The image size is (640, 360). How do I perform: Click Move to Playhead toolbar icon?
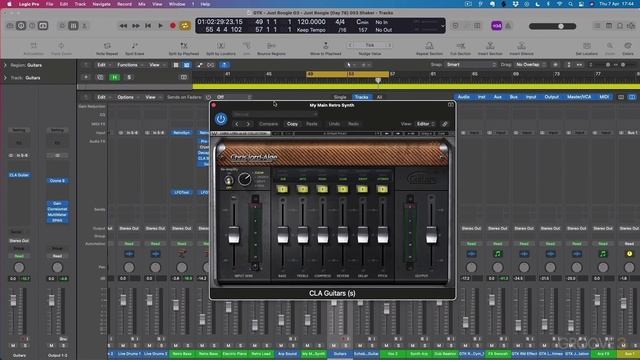click(325, 48)
